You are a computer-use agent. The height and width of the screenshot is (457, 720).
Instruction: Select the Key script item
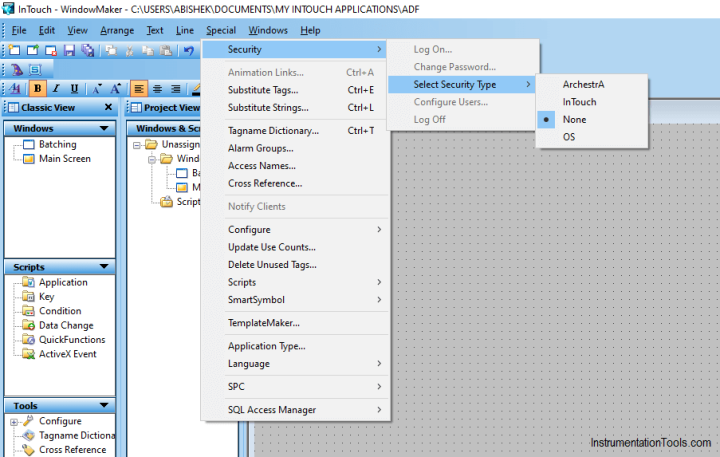[x=46, y=297]
